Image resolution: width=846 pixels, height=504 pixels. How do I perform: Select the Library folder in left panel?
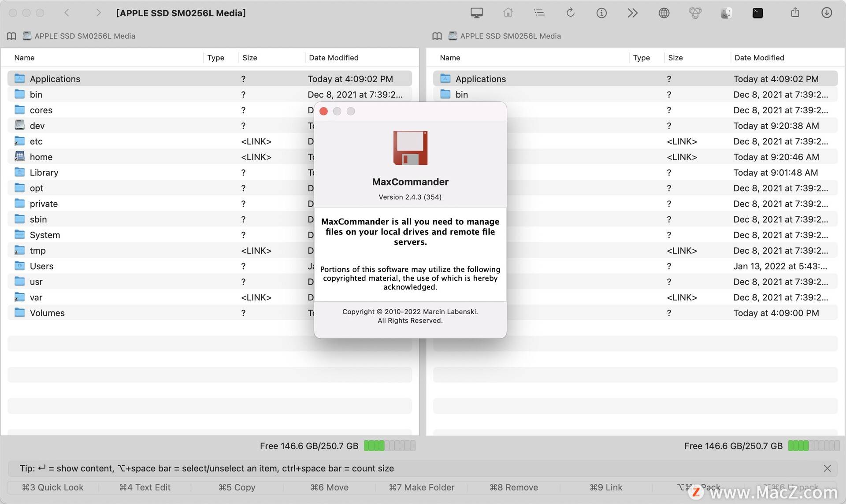[44, 173]
